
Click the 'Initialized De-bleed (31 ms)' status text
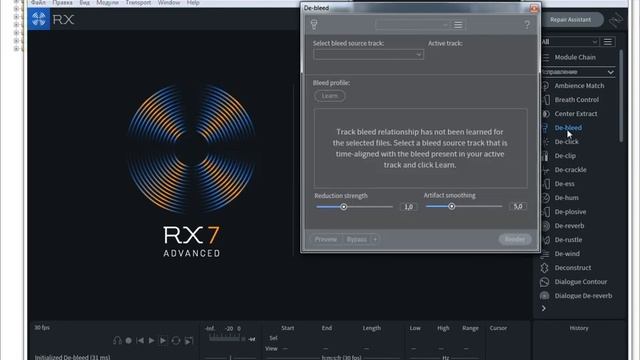click(x=72, y=357)
